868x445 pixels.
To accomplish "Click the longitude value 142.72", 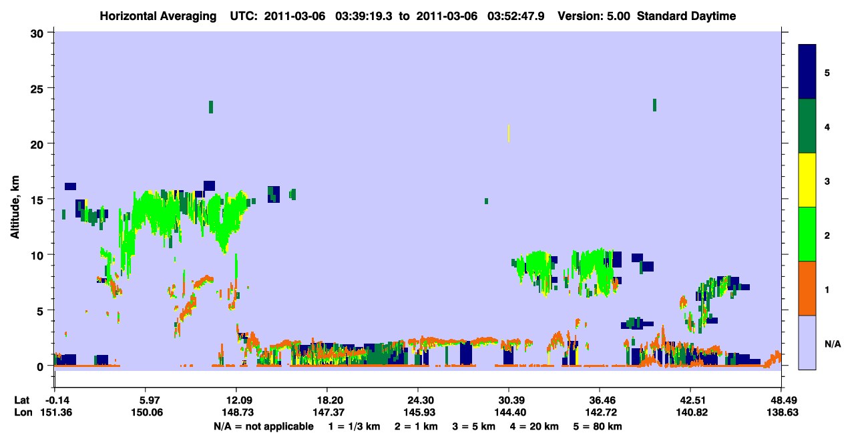I will (600, 413).
